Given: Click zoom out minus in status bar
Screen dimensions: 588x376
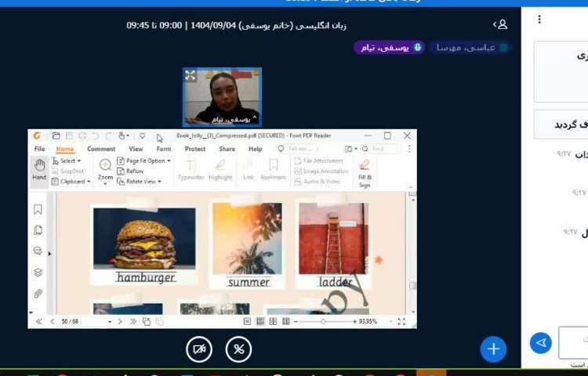Looking at the screenshot, I should point(296,321).
